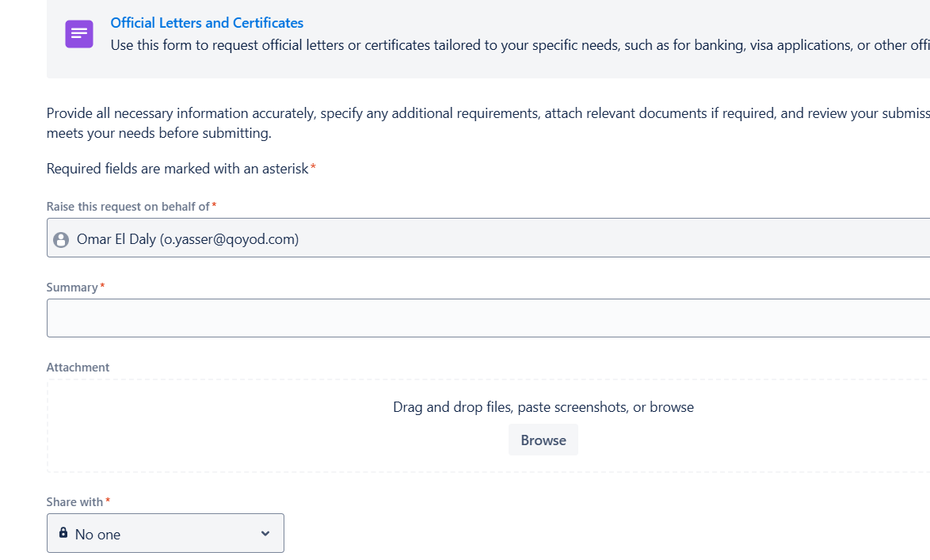The height and width of the screenshot is (560, 930).
Task: Expand the Share with dropdown chevron
Action: click(265, 533)
